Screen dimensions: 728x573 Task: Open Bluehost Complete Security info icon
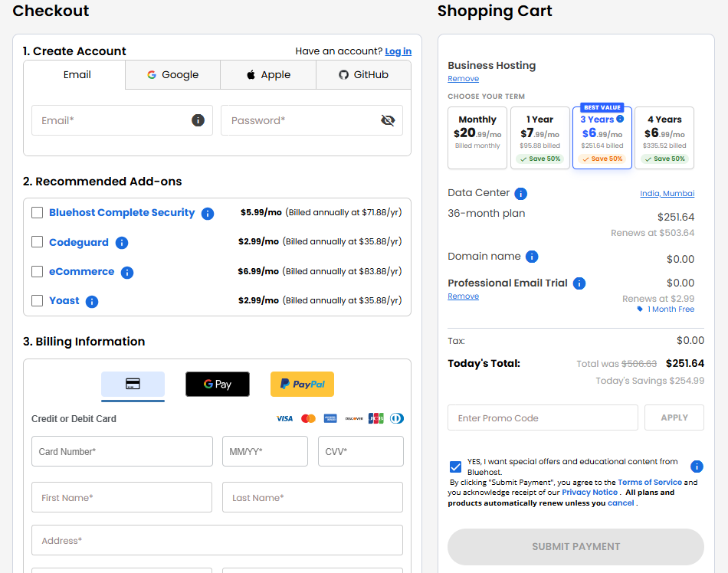click(208, 214)
